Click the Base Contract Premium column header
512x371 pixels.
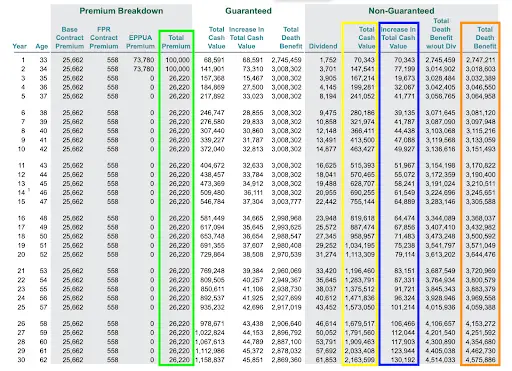pyautogui.click(x=70, y=38)
